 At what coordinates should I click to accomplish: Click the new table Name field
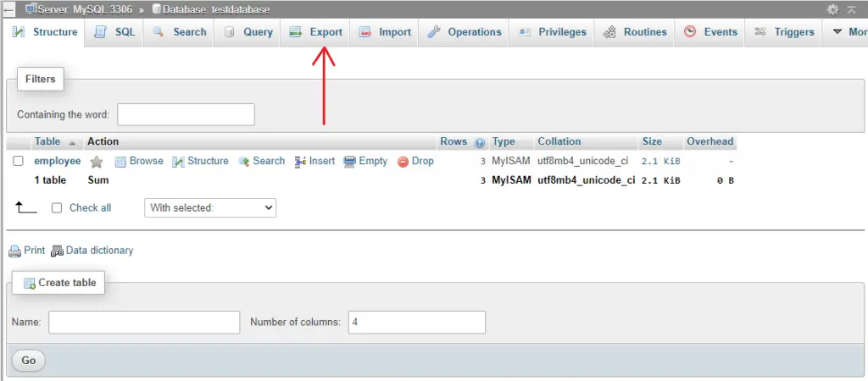tap(144, 323)
